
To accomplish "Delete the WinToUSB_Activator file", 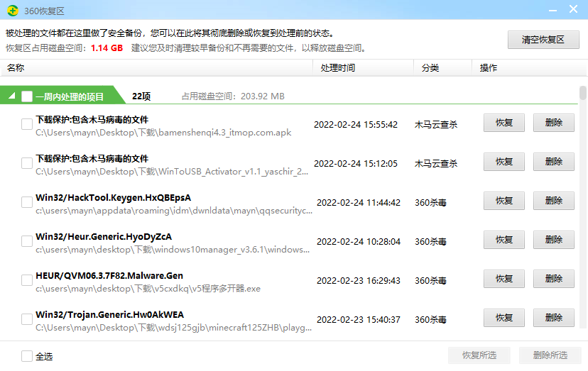I will [x=554, y=162].
